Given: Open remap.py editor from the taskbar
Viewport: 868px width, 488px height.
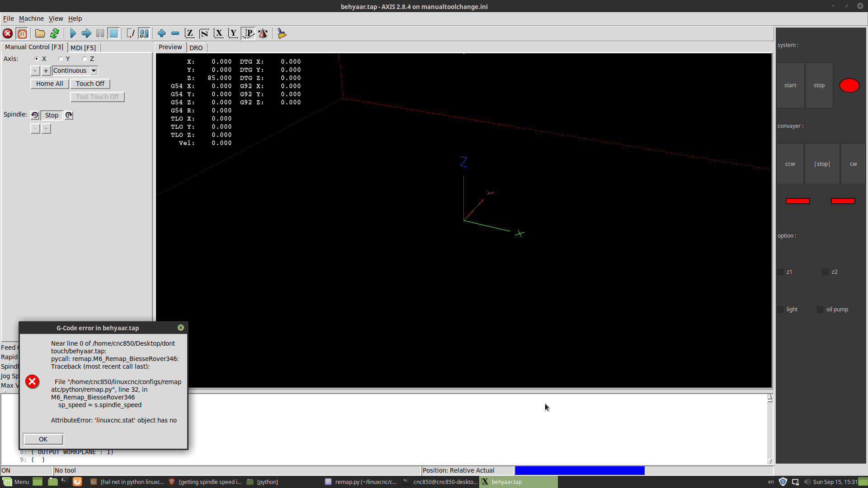Looking at the screenshot, I should click(x=361, y=482).
